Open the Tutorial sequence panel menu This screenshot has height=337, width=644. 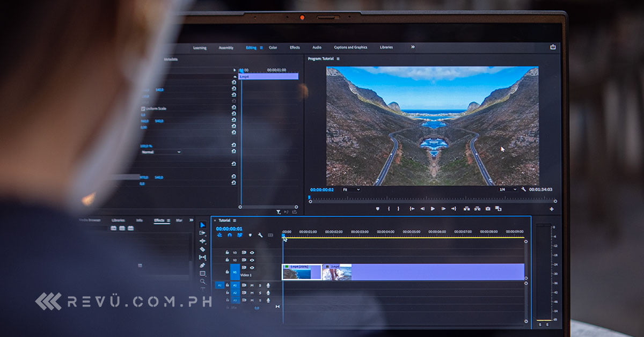pos(235,221)
